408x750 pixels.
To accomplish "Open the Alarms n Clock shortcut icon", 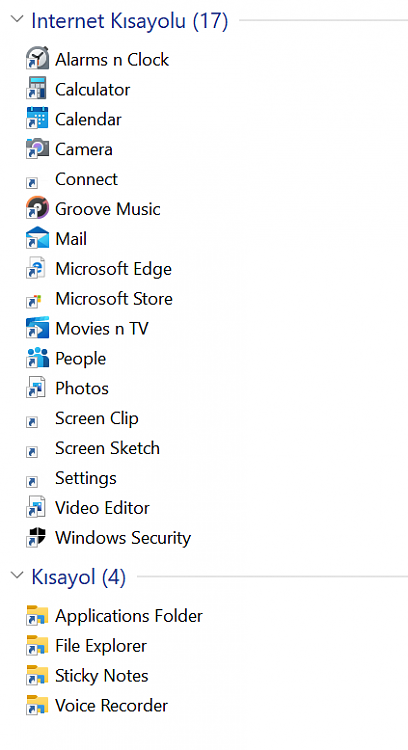I will (37, 59).
